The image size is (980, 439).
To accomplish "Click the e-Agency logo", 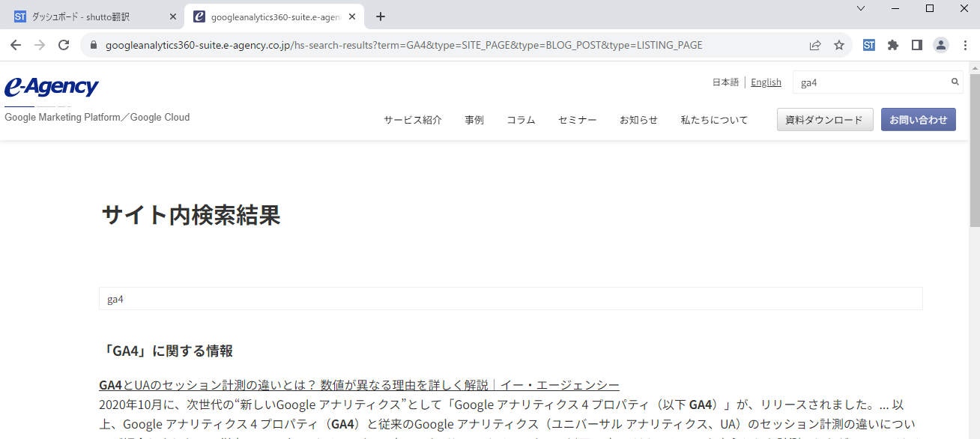I will pyautogui.click(x=51, y=87).
